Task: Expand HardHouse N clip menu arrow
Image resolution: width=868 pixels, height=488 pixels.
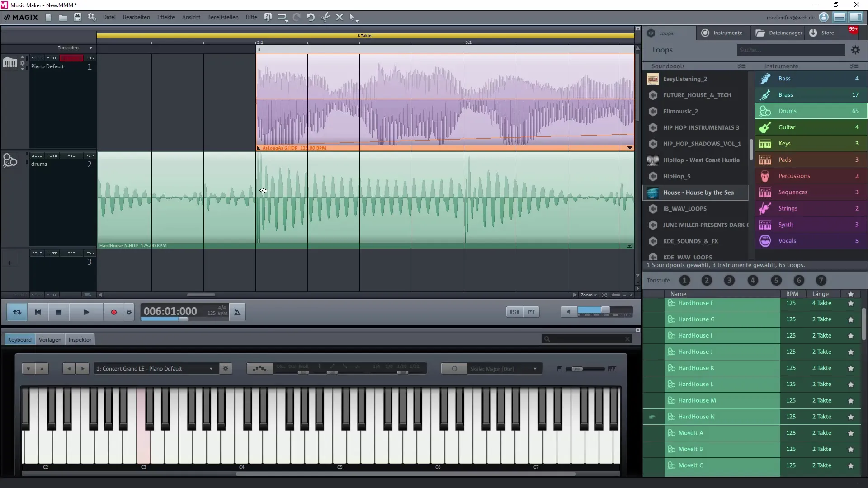Action: click(629, 246)
